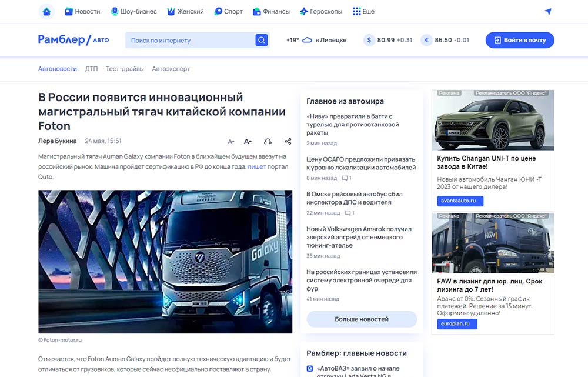Image resolution: width=588 pixels, height=377 pixels.
Task: Go to Rambler home via house icon
Action: click(x=46, y=12)
